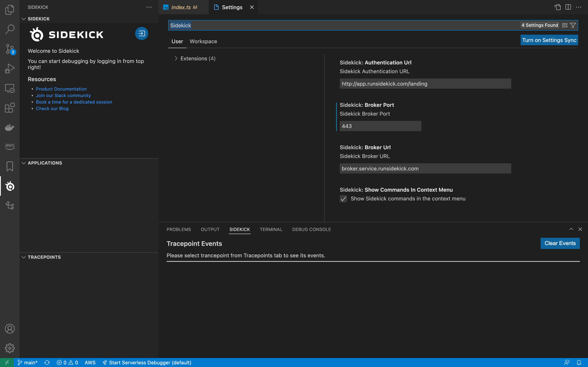Open the Docker view in activity bar
This screenshot has width=588, height=367.
[10, 127]
